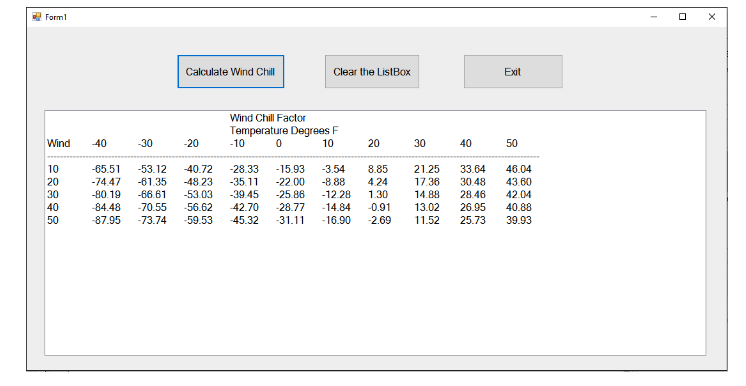Click the value 30.48
The width and height of the screenshot is (746, 386).
tap(473, 182)
